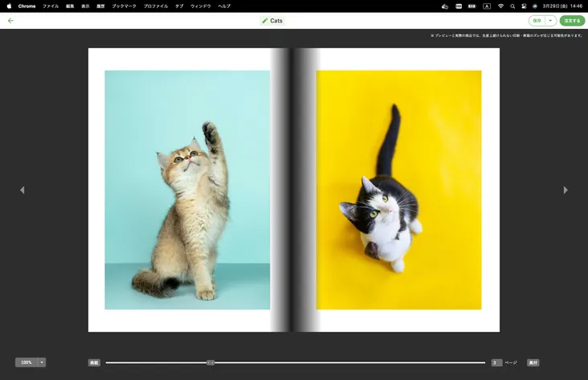Viewport: 588px width, 380px height.
Task: Open the 履歴 menu
Action: coord(100,6)
